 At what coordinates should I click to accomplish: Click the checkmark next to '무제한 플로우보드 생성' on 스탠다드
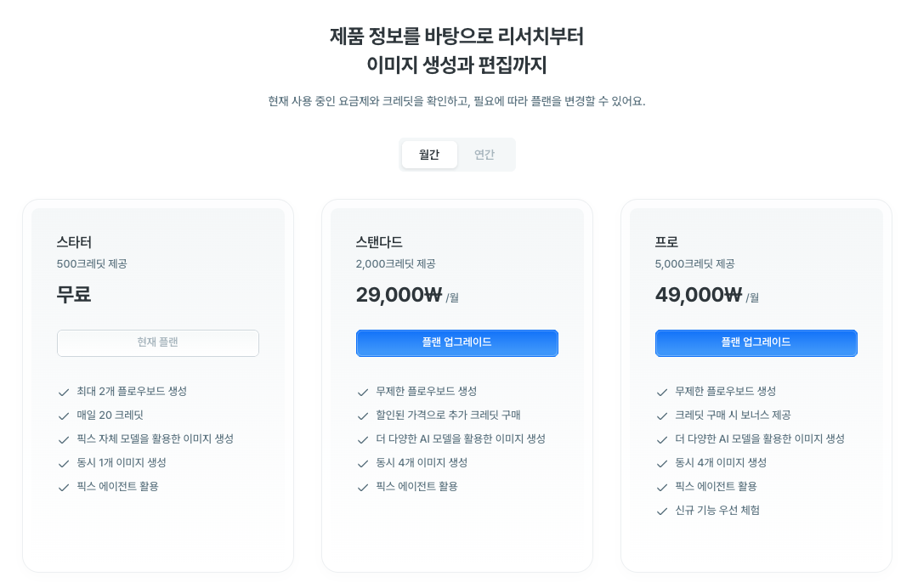click(363, 392)
